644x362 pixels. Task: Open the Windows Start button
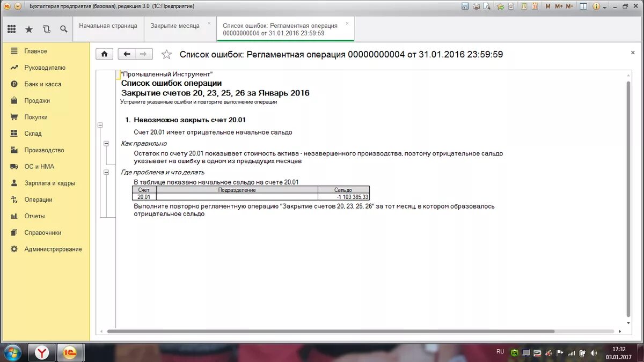[x=12, y=352]
